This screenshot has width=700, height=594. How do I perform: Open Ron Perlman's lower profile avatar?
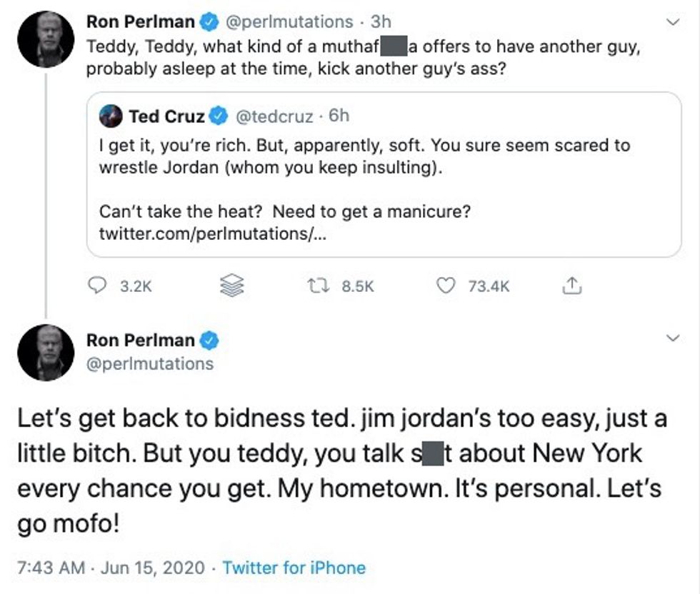(x=46, y=353)
